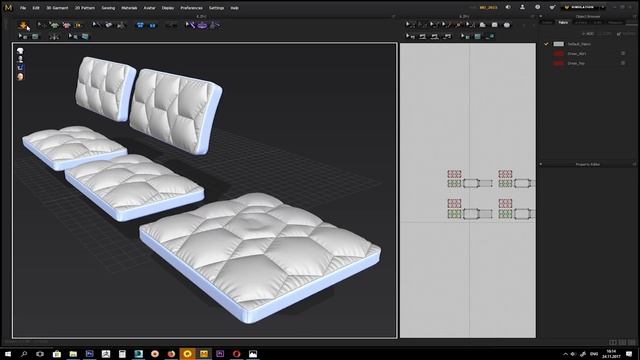
Task: Switch to the Fabric tab in Object Browser
Action: 563,23
